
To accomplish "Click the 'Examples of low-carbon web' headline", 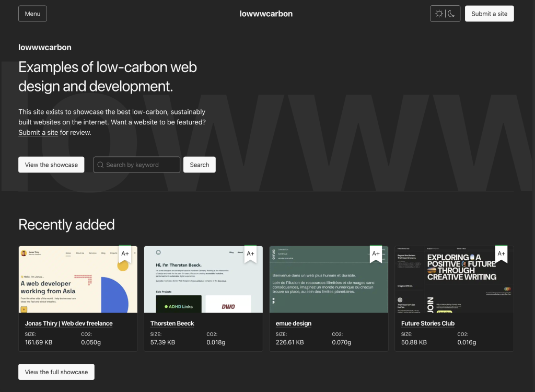I will pos(108,67).
